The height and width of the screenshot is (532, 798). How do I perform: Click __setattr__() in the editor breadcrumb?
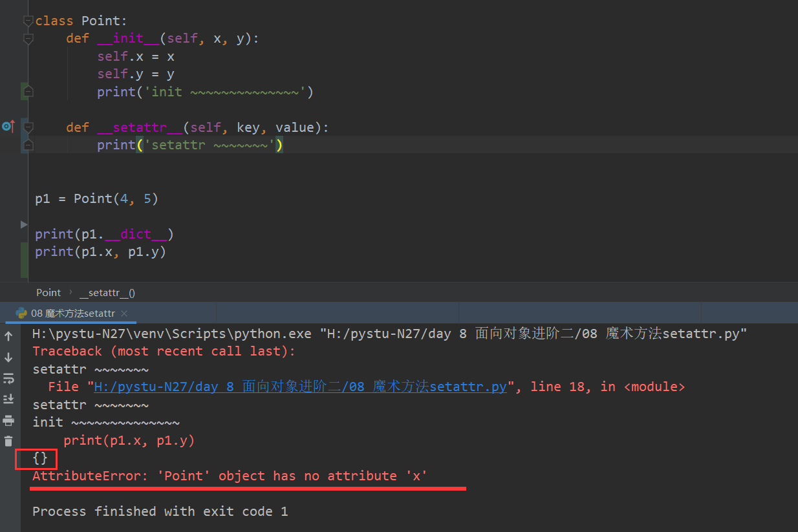[107, 293]
